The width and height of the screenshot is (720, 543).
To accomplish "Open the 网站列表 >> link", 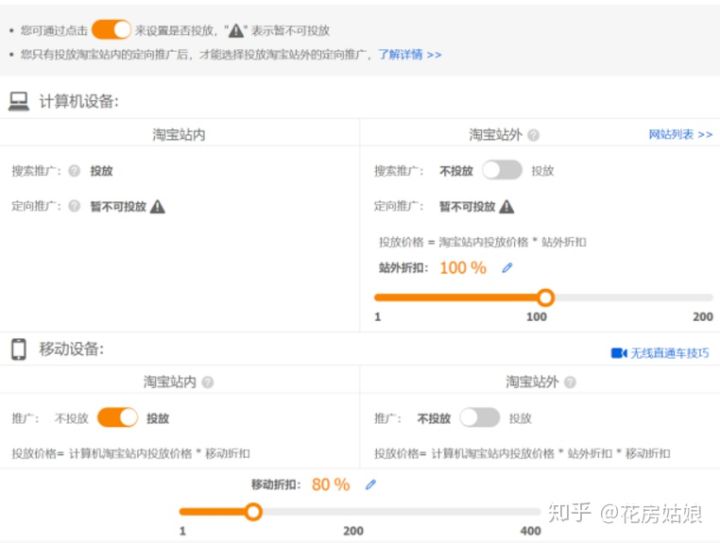I will pyautogui.click(x=680, y=134).
